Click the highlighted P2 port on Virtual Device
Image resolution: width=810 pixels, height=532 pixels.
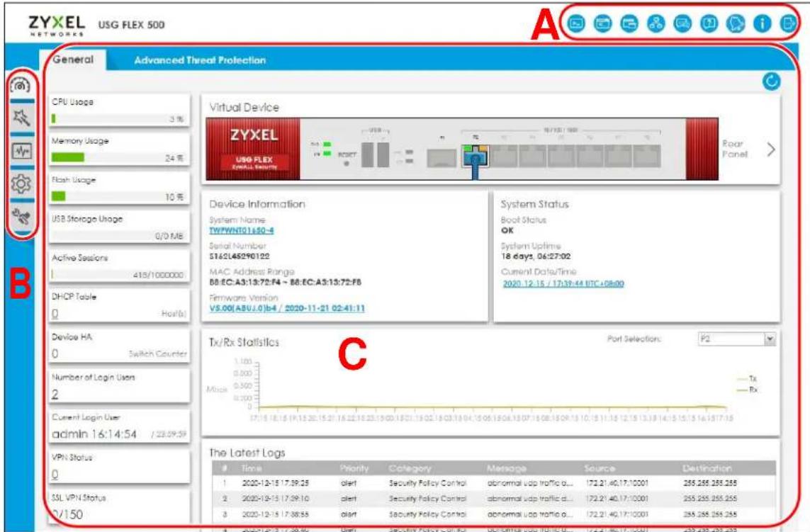pos(476,155)
